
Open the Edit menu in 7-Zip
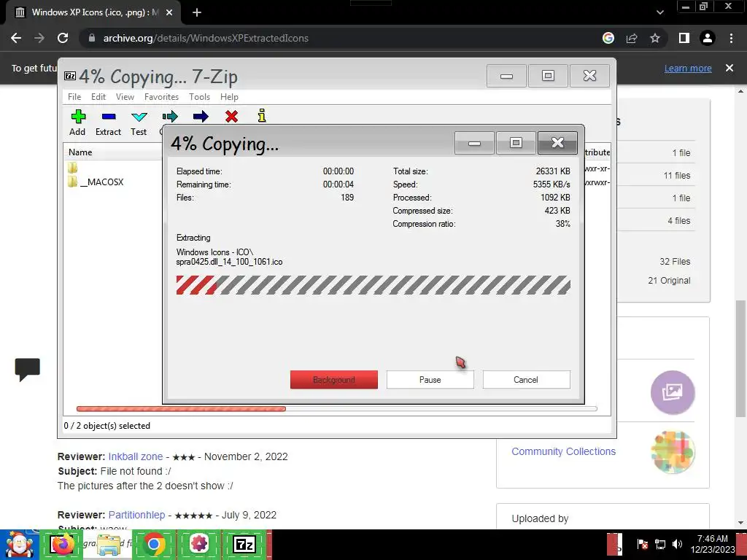point(98,97)
